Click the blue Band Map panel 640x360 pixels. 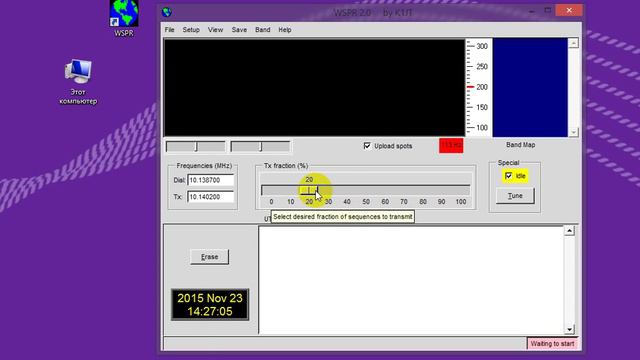pyautogui.click(x=530, y=87)
